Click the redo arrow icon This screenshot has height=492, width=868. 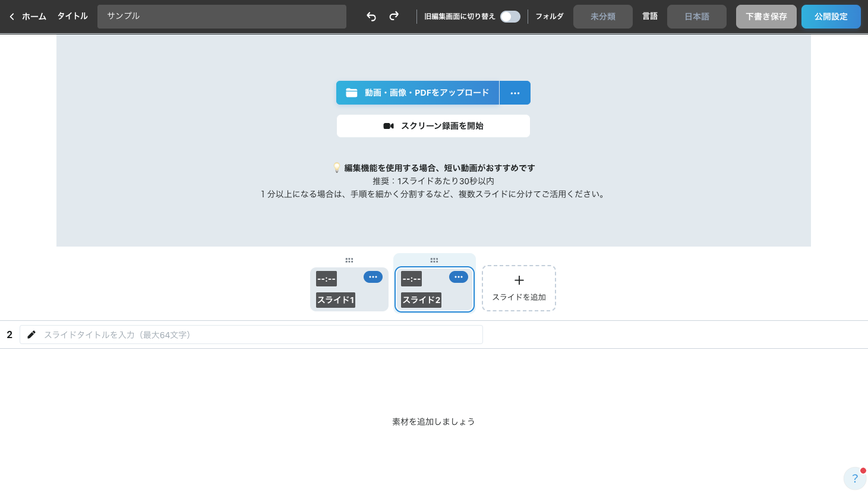(x=394, y=17)
